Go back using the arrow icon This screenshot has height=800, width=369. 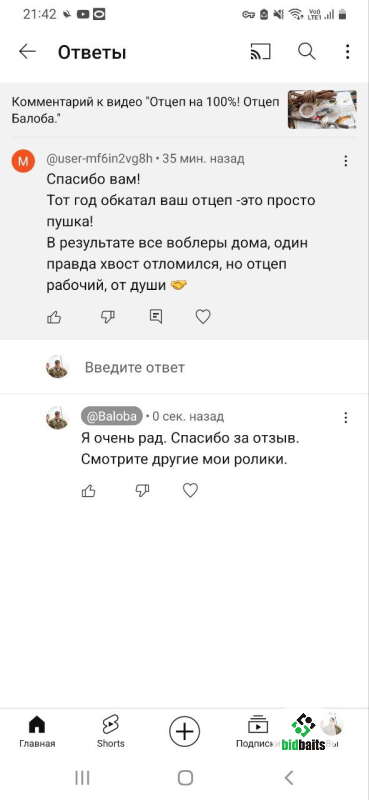click(27, 52)
